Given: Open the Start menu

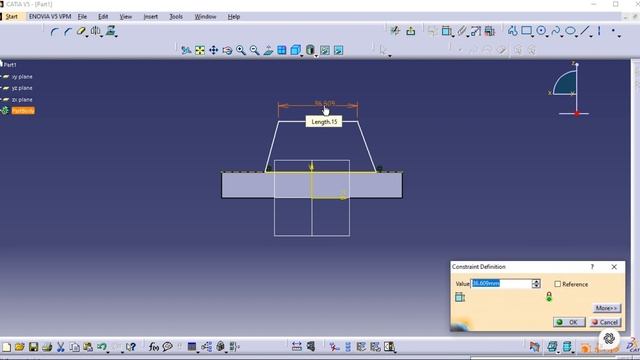Looking at the screenshot, I should (x=11, y=17).
